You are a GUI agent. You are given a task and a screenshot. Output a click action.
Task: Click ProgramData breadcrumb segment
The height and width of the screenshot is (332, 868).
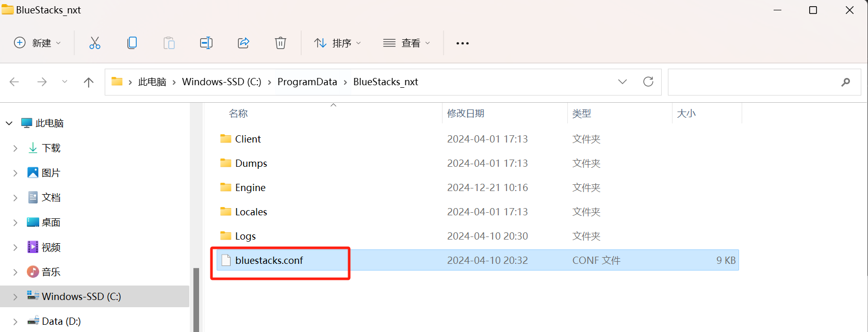tap(307, 82)
